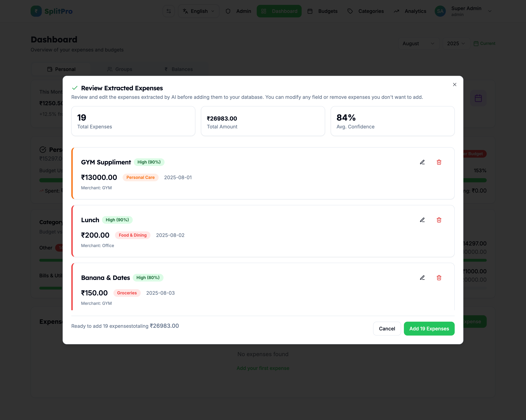Edit the Banana & Dates expense
The height and width of the screenshot is (420, 526).
pyautogui.click(x=422, y=278)
